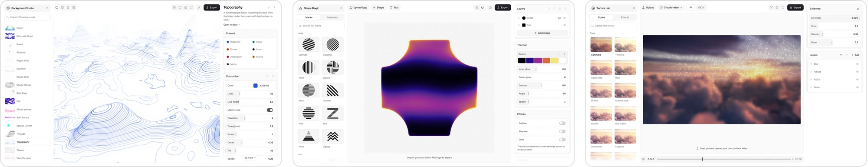Select the Zigzag mark
This screenshot has width=868, height=167.
[x=333, y=137]
